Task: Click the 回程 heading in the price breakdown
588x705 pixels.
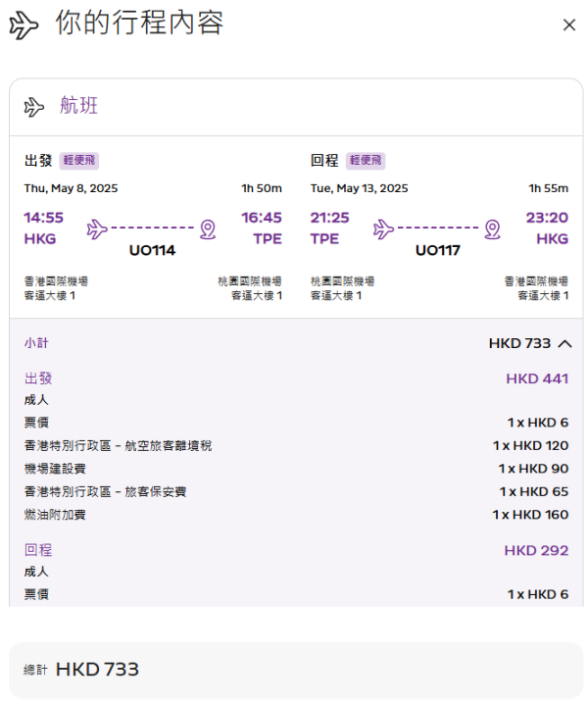Action: point(38,550)
